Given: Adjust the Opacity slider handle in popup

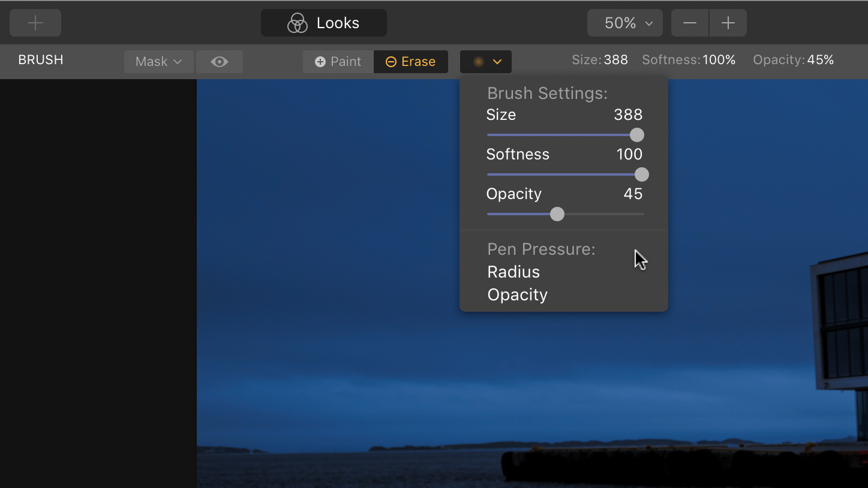Looking at the screenshot, I should point(557,214).
